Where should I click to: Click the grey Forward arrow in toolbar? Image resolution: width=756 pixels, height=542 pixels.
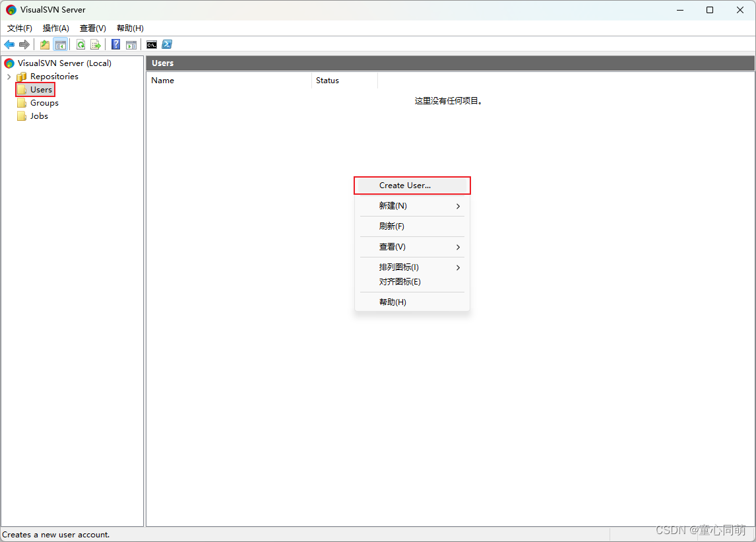pyautogui.click(x=24, y=45)
